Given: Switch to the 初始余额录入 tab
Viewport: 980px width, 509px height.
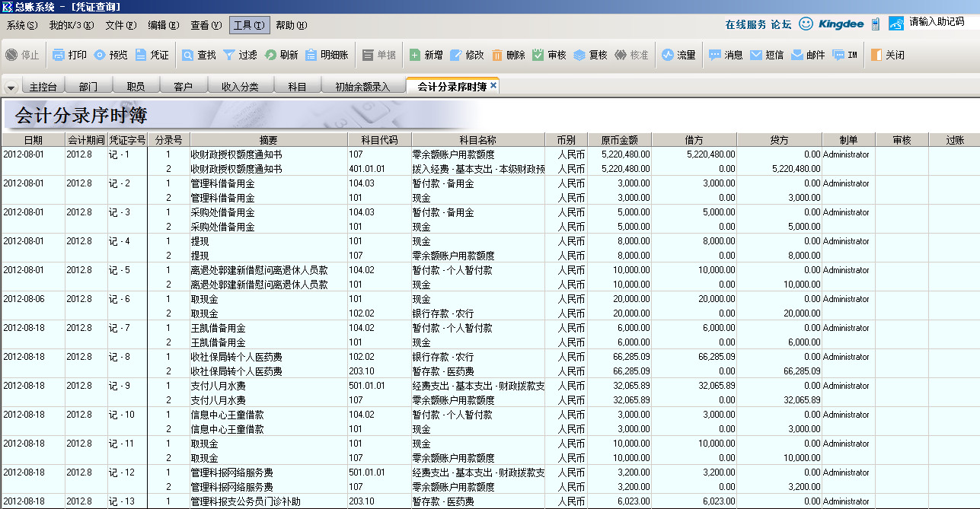Looking at the screenshot, I should (362, 87).
